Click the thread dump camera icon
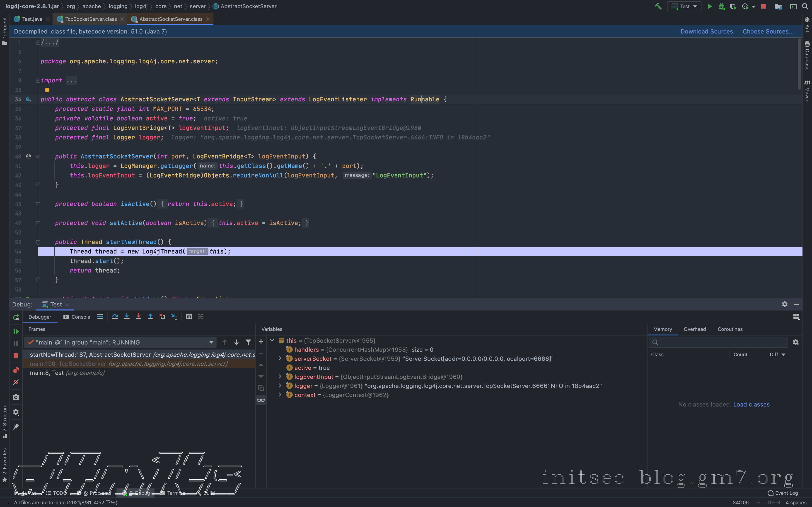Viewport: 812px width, 507px height. tap(16, 397)
